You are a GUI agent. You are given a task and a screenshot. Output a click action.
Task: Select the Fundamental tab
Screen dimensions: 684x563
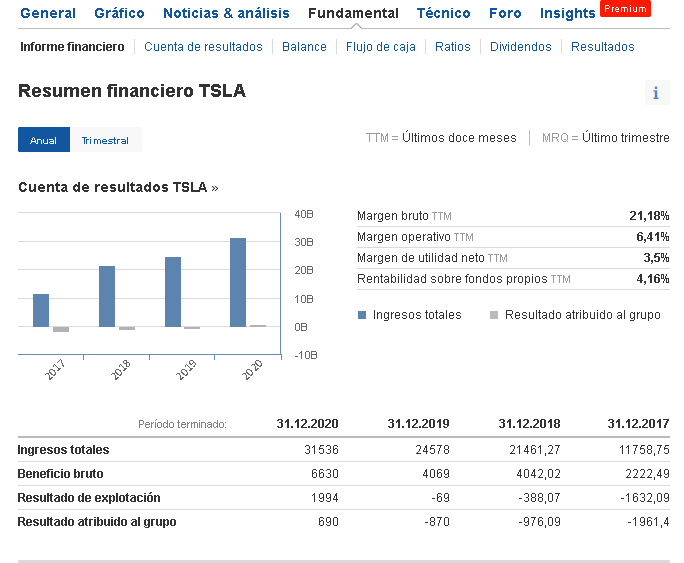click(353, 13)
